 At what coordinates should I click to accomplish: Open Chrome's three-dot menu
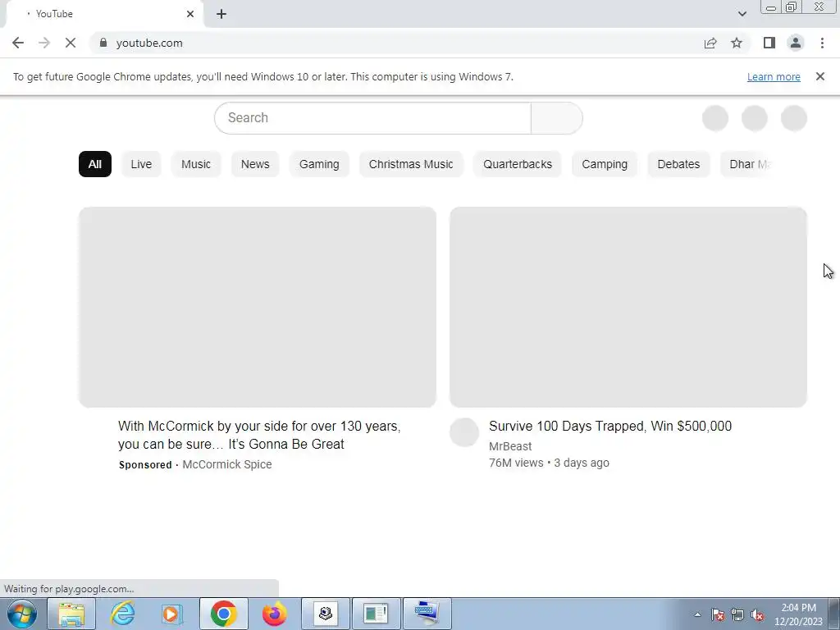[x=822, y=43]
